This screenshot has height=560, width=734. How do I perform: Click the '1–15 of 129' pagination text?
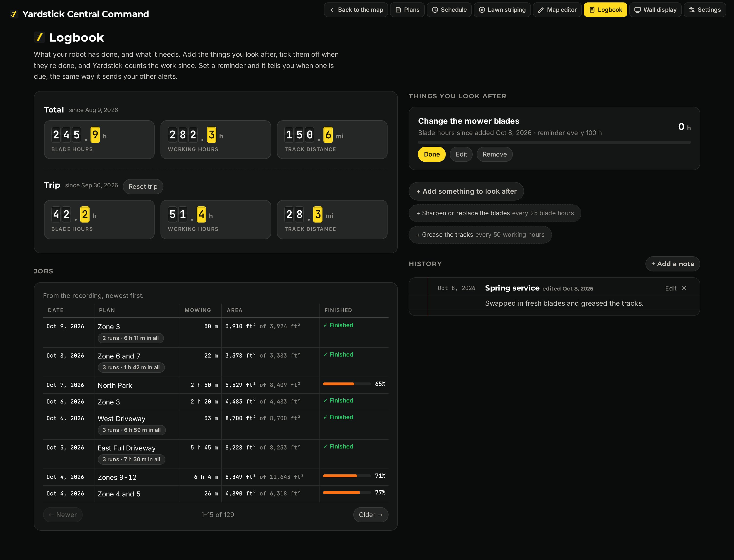[218, 515]
